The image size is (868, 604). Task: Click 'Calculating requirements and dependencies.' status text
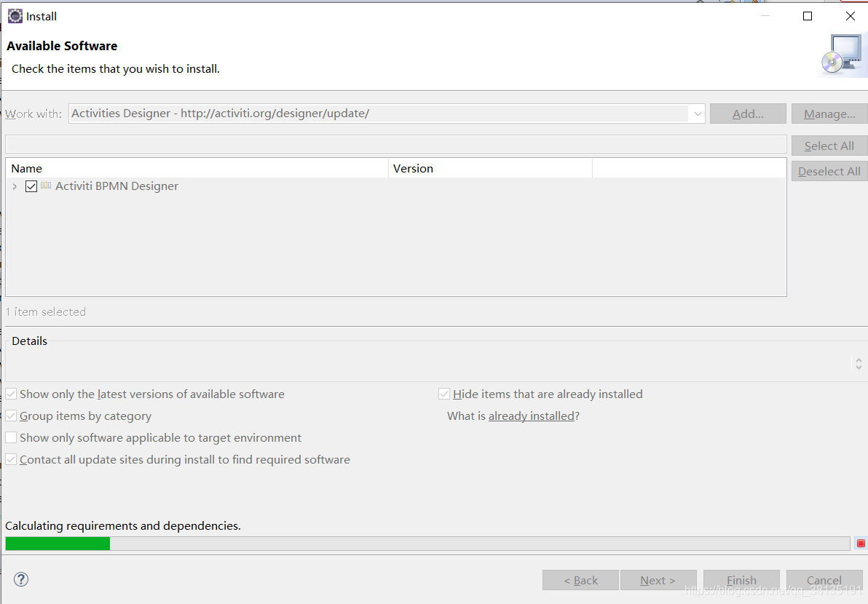point(123,525)
